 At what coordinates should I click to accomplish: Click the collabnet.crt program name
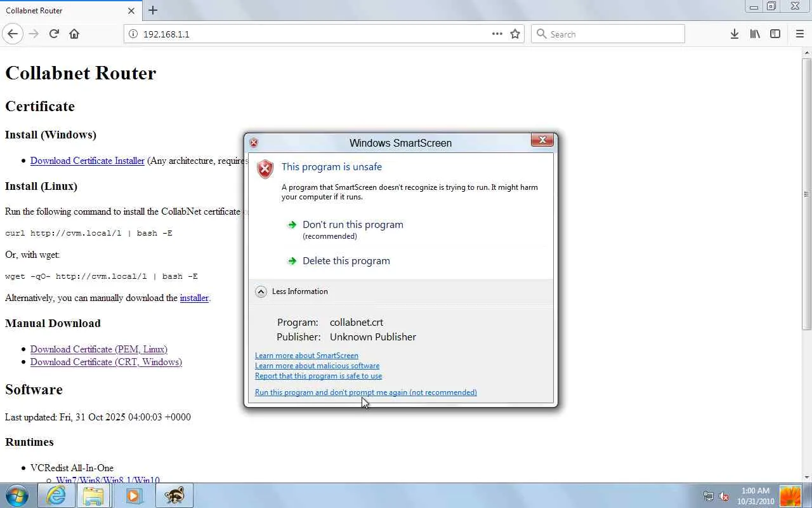tap(357, 323)
